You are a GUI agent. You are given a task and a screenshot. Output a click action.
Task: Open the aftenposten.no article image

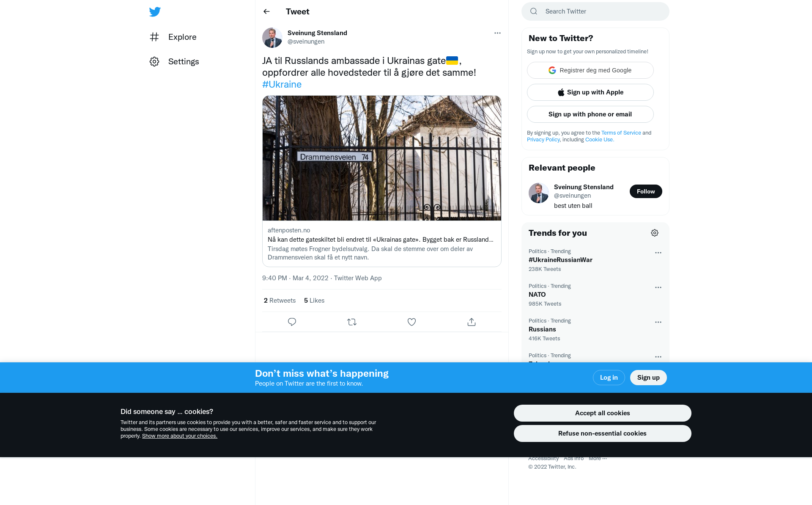[382, 158]
